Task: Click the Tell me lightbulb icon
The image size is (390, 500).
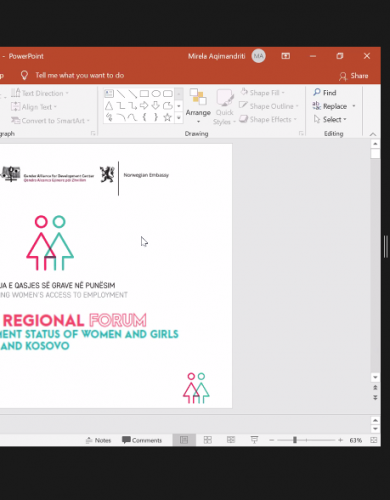Action: click(x=24, y=75)
